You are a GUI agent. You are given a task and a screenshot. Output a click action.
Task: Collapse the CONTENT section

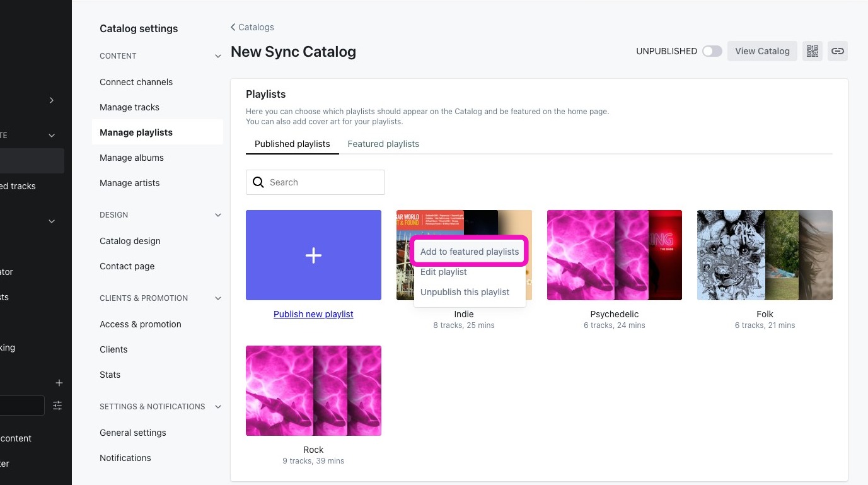(218, 56)
